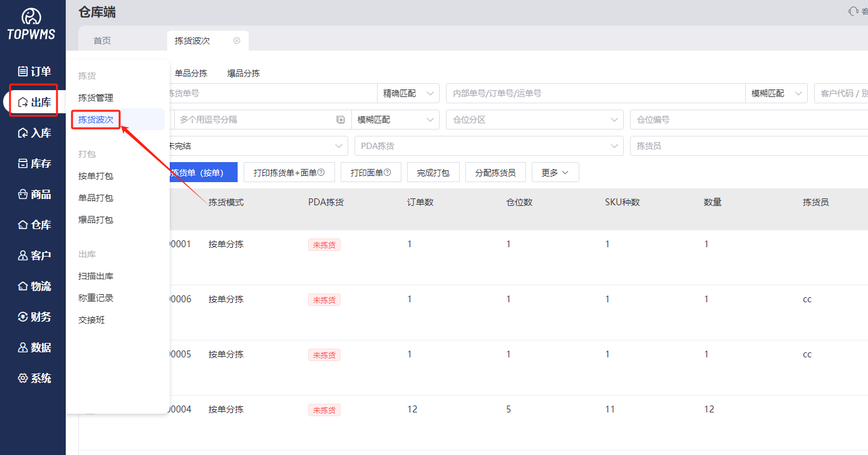Viewport: 868px width, 455px height.
Task: Click the 仓库 sidebar icon
Action: tap(23, 225)
